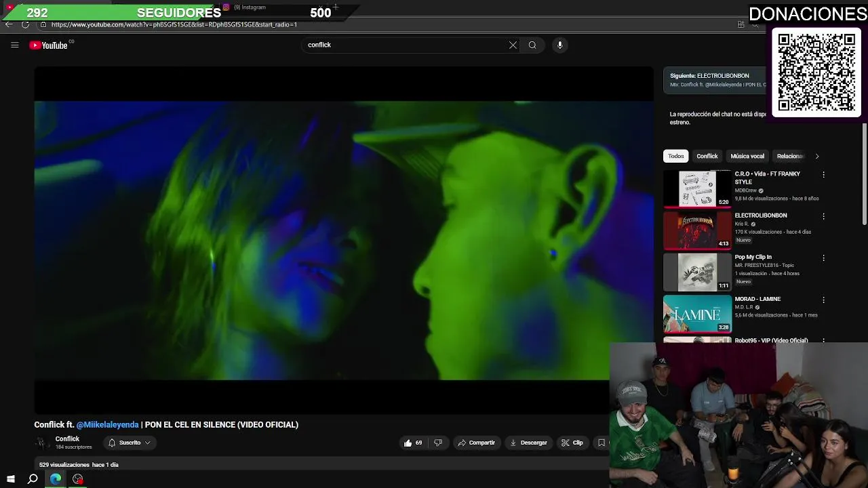Viewport: 868px width, 488px height.
Task: Open the MORAD - LAMINE title link
Action: click(x=757, y=299)
